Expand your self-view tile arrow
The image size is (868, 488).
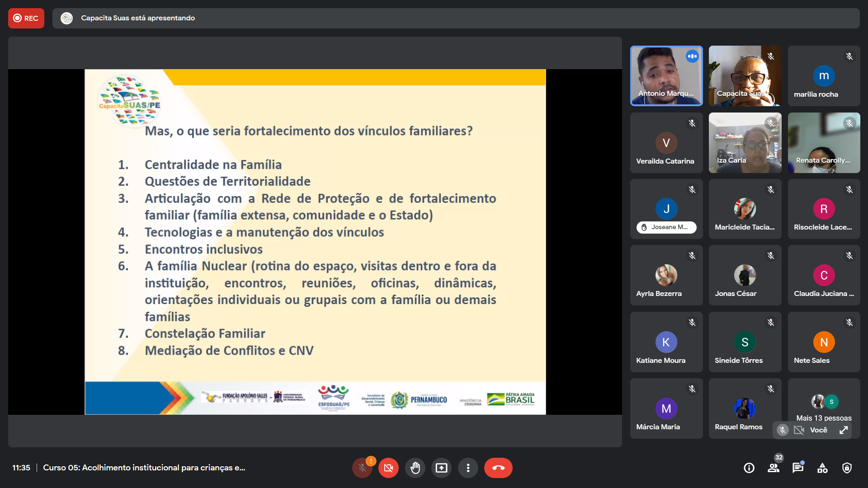[x=844, y=430]
